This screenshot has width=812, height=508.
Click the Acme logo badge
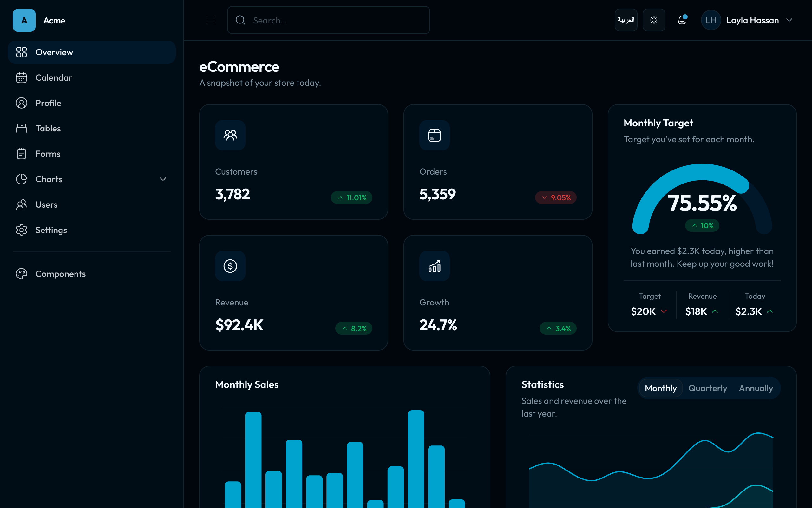point(24,20)
